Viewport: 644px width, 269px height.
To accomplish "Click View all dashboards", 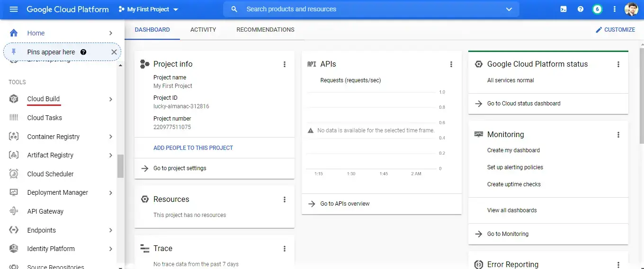I will 512,210.
